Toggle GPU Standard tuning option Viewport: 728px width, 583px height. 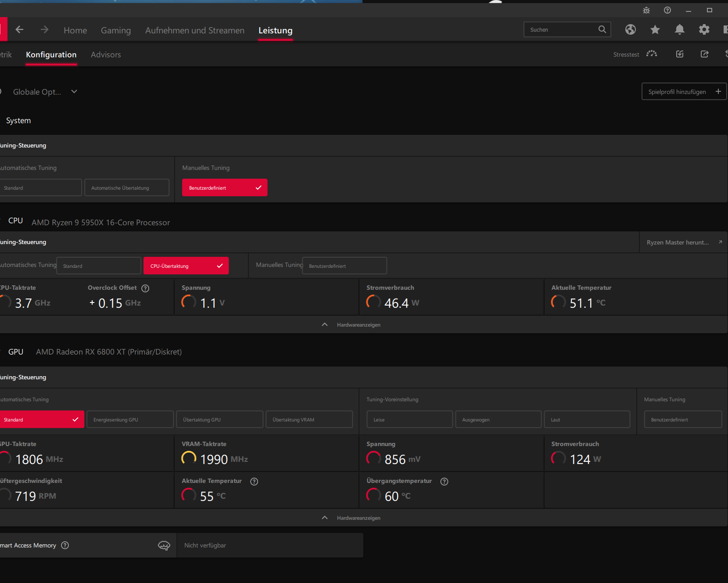42,419
